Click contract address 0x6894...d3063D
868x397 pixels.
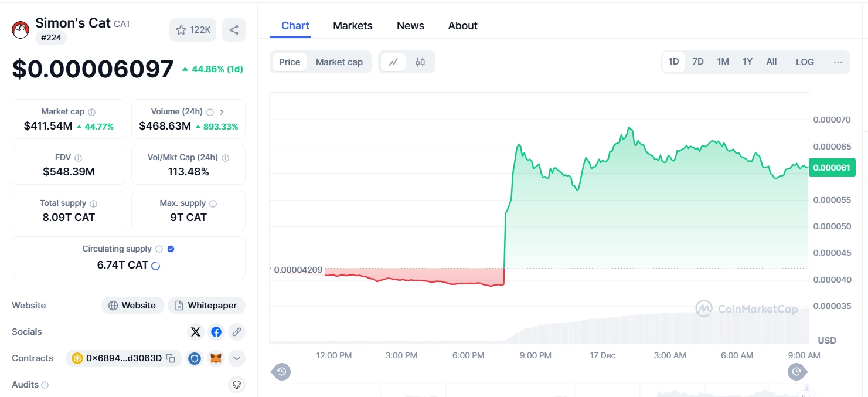tap(124, 358)
